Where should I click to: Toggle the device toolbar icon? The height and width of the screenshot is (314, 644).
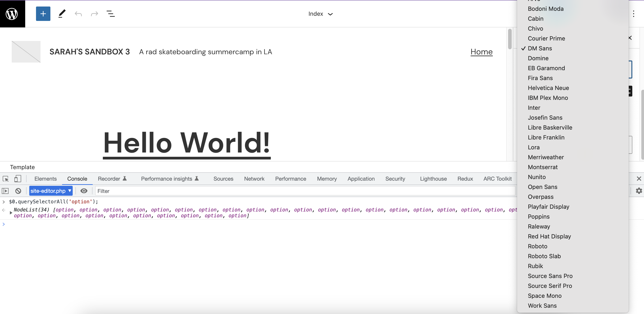(x=18, y=179)
